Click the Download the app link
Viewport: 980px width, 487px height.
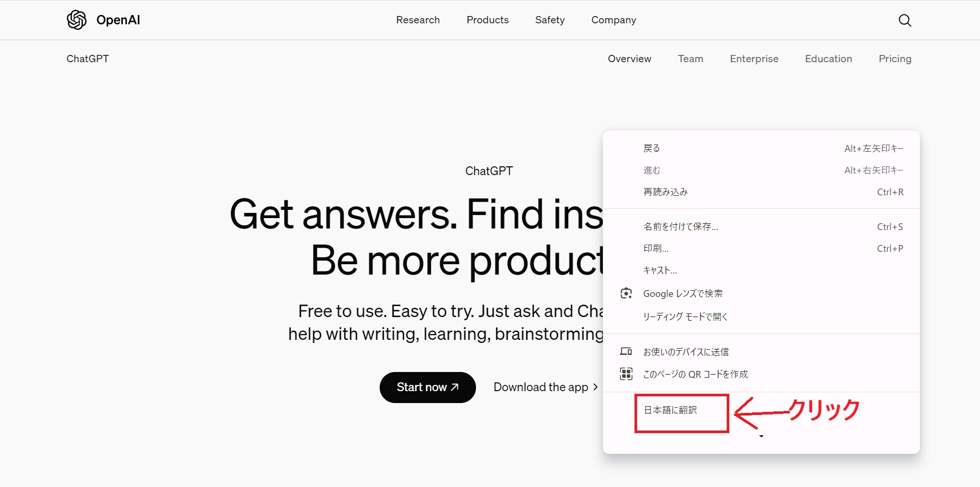pyautogui.click(x=545, y=387)
